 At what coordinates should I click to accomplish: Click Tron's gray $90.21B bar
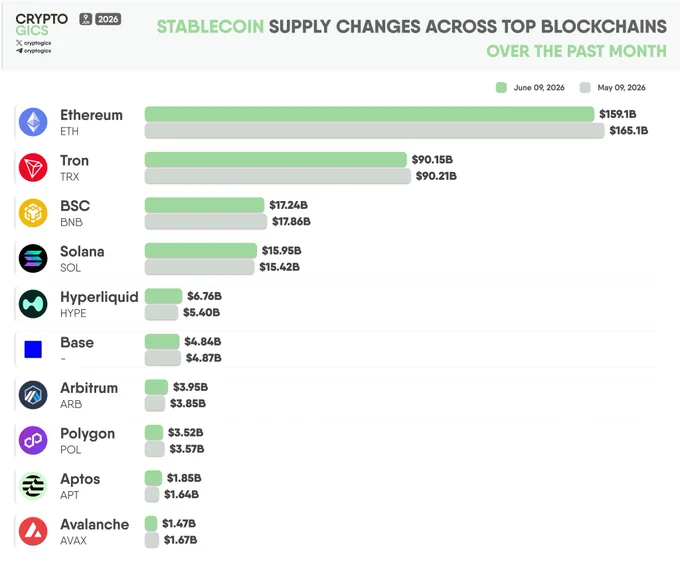278,176
